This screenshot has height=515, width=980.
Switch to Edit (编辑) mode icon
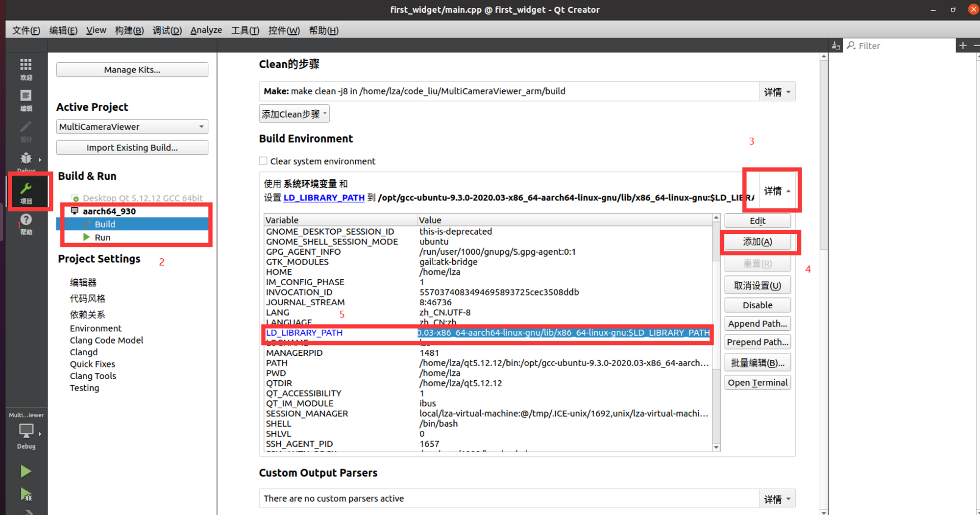click(x=26, y=100)
